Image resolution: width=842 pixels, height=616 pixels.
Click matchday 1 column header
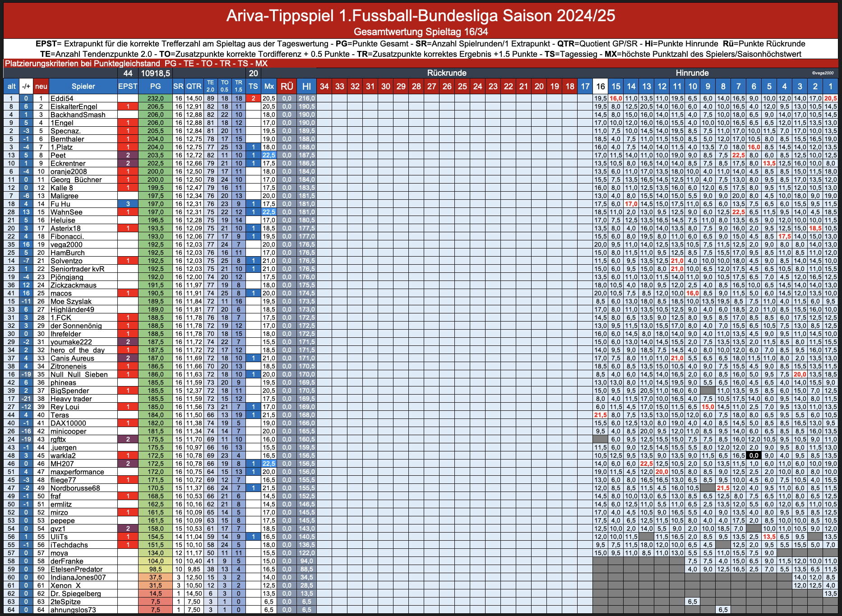[x=830, y=86]
